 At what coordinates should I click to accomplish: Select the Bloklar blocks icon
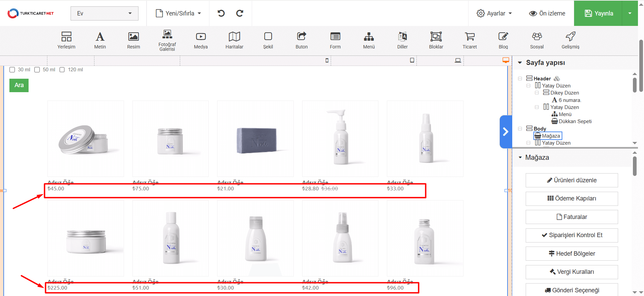click(436, 40)
